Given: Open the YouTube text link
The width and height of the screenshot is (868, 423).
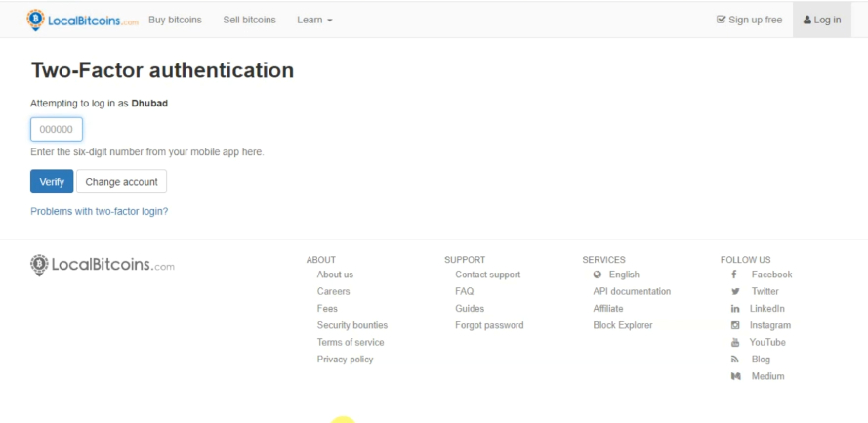Looking at the screenshot, I should tap(767, 342).
